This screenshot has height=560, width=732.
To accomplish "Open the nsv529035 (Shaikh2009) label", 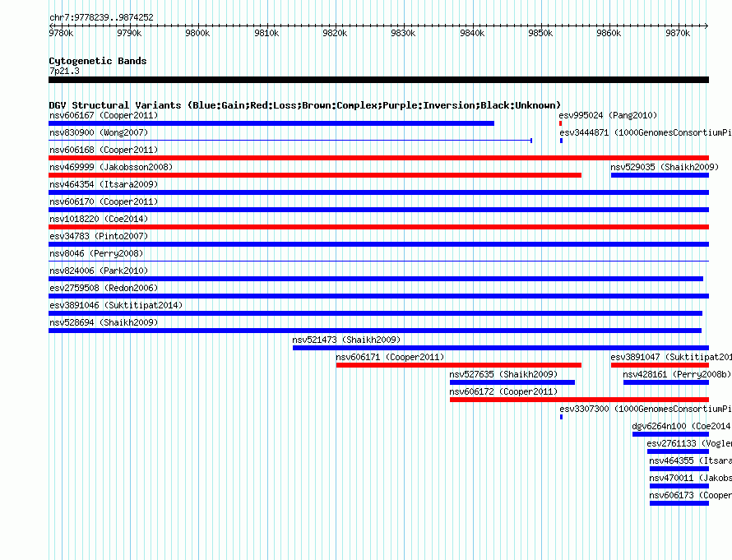I will [x=665, y=167].
